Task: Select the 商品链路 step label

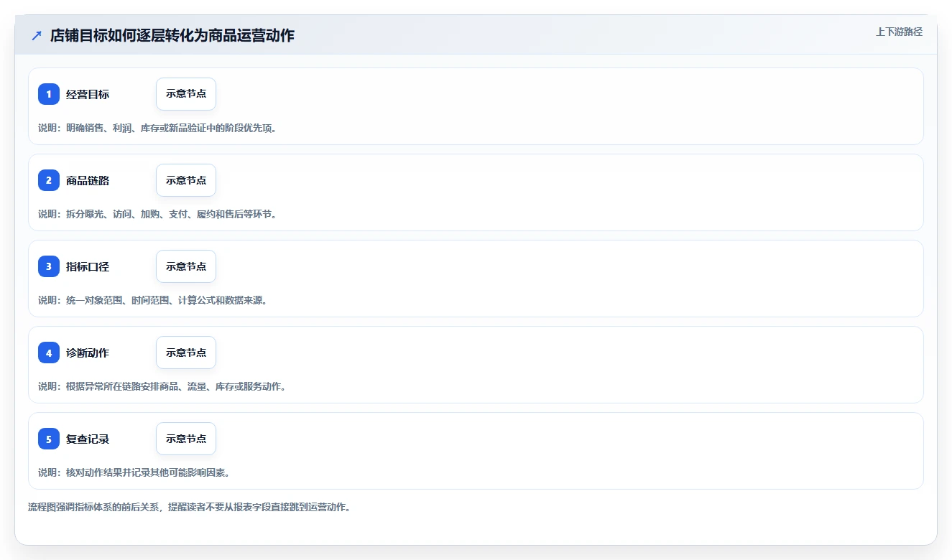Action: click(x=88, y=180)
